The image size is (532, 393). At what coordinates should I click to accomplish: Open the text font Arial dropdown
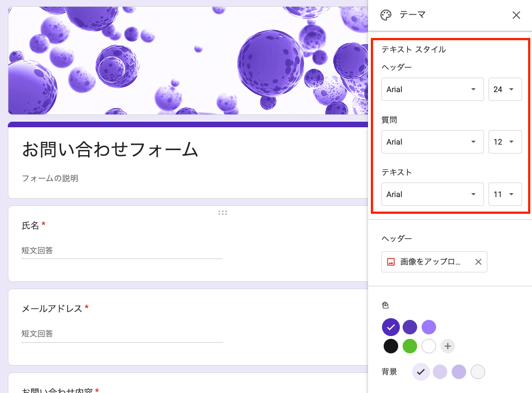432,194
